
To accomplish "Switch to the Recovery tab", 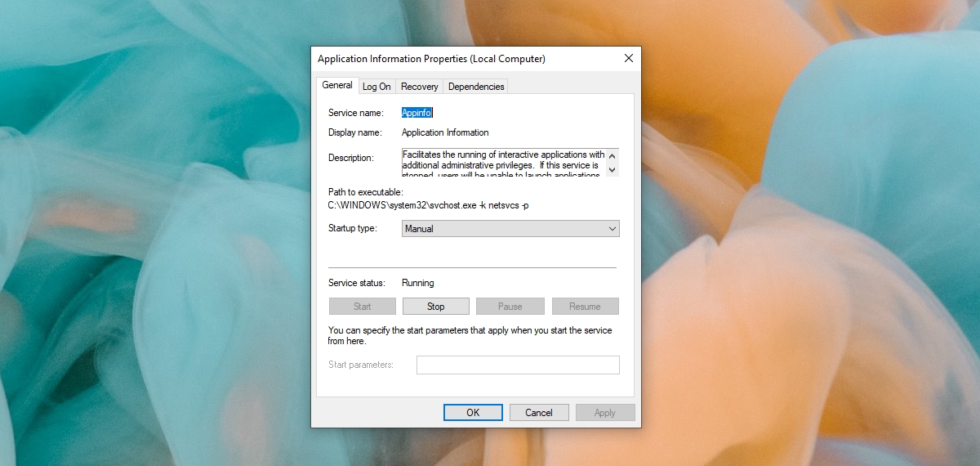I will pyautogui.click(x=420, y=86).
